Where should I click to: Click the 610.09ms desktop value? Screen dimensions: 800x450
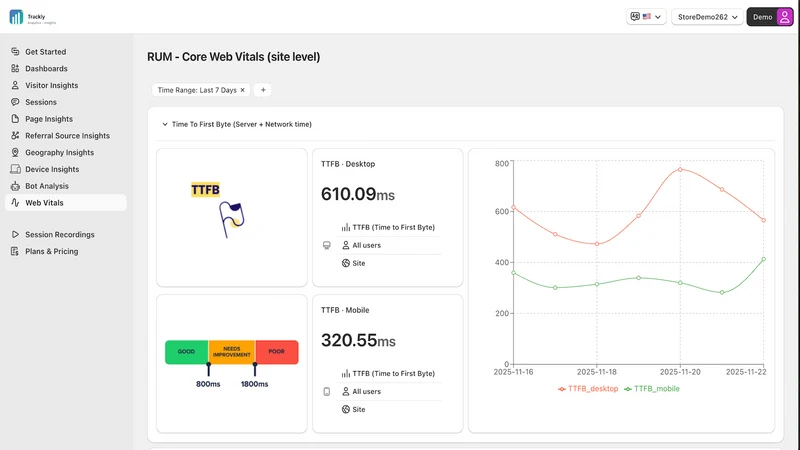(x=358, y=194)
